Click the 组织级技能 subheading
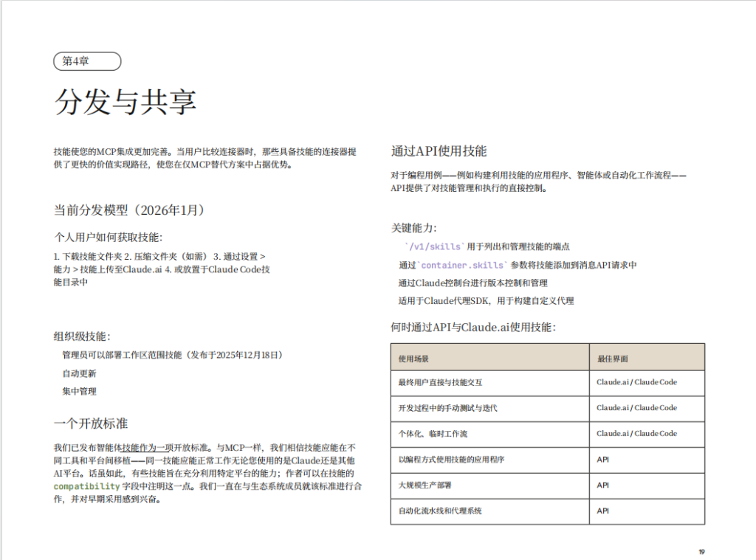Viewport: 756px width, 560px height. click(82, 336)
